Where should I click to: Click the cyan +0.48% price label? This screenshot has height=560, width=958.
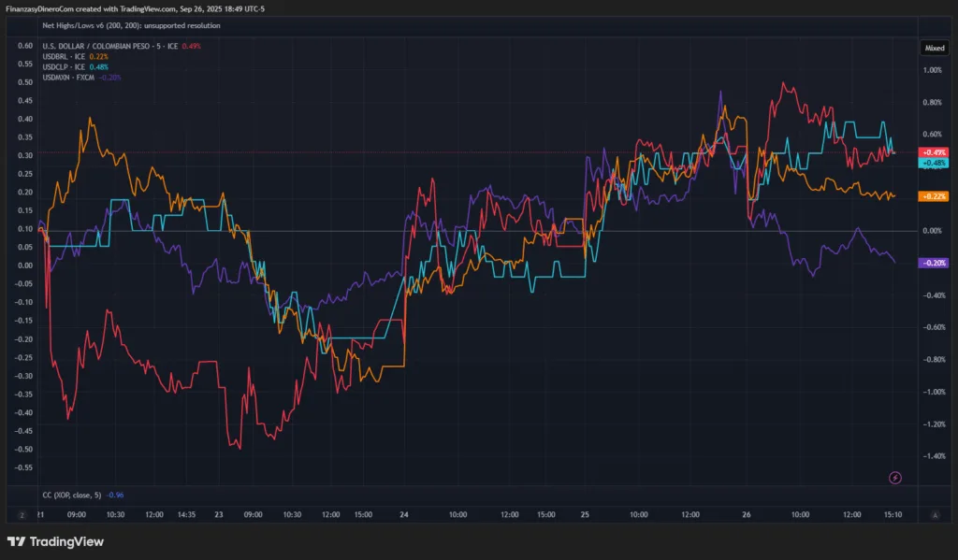tap(934, 163)
